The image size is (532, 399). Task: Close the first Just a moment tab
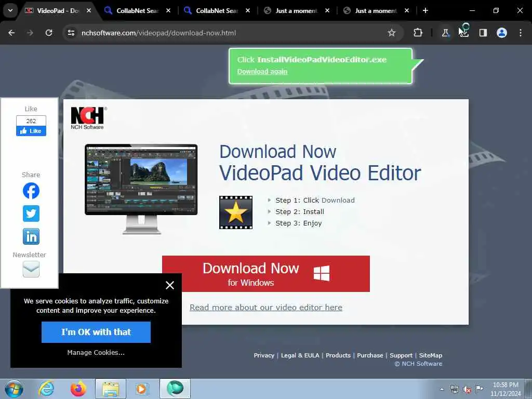(327, 10)
